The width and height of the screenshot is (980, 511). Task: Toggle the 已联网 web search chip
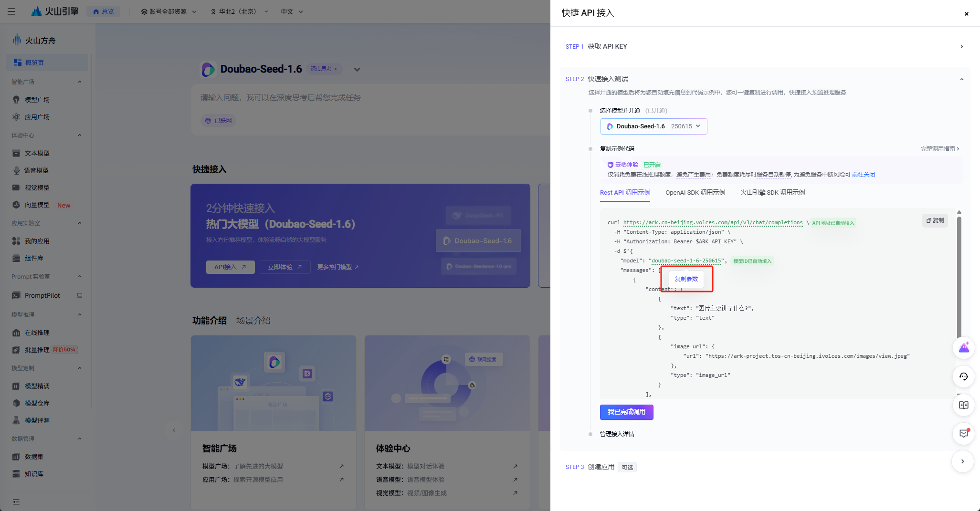coord(218,121)
